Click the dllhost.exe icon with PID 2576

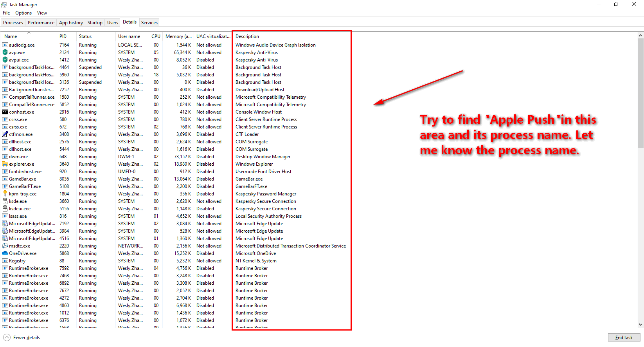[5, 142]
